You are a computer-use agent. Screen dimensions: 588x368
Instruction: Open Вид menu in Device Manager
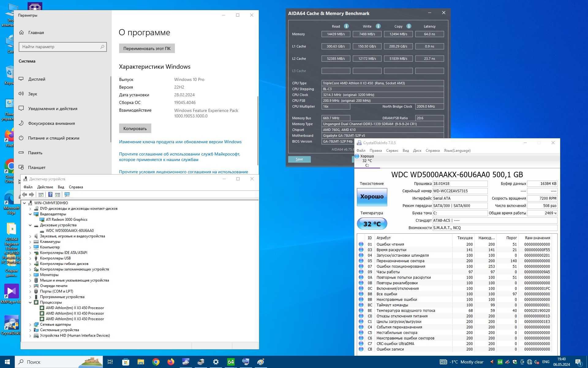pyautogui.click(x=61, y=187)
